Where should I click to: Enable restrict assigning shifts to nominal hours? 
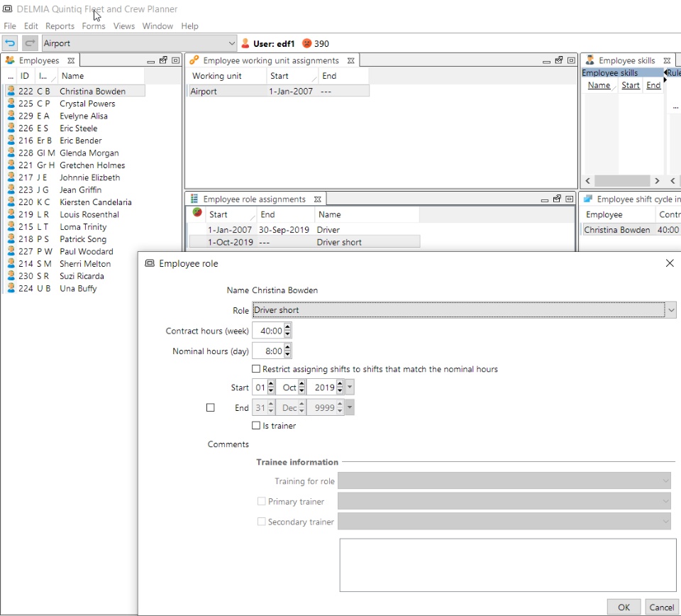click(256, 369)
